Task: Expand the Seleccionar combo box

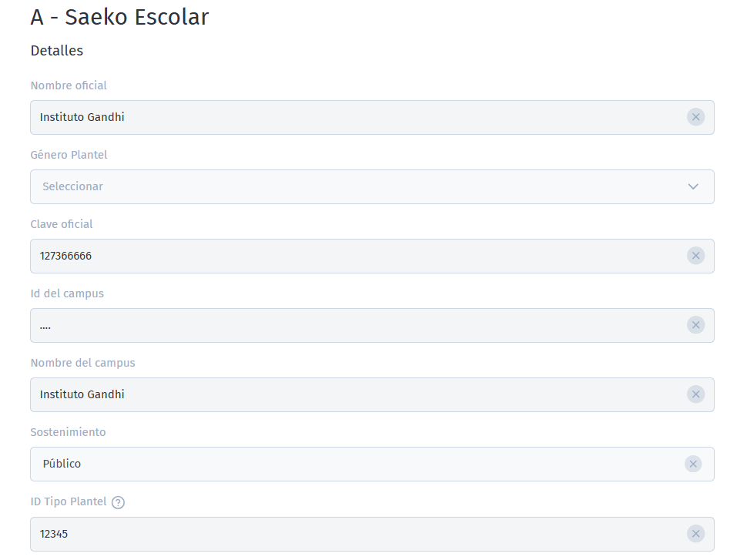Action: (372, 186)
